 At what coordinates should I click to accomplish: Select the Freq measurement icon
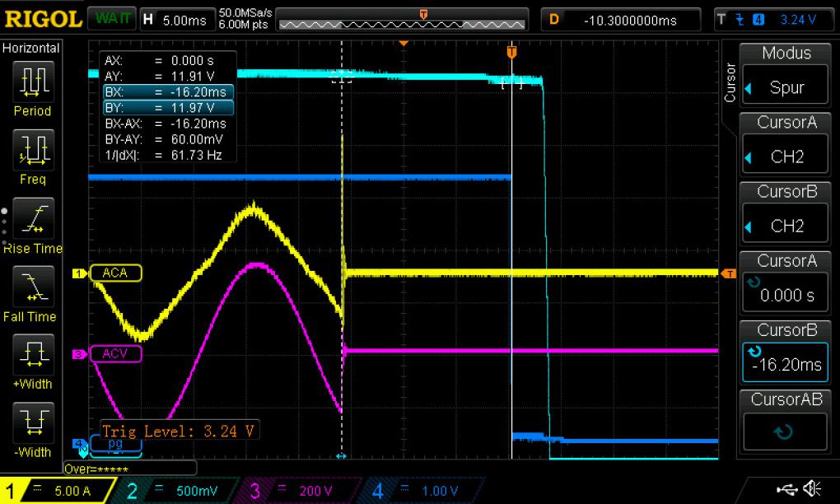click(34, 149)
